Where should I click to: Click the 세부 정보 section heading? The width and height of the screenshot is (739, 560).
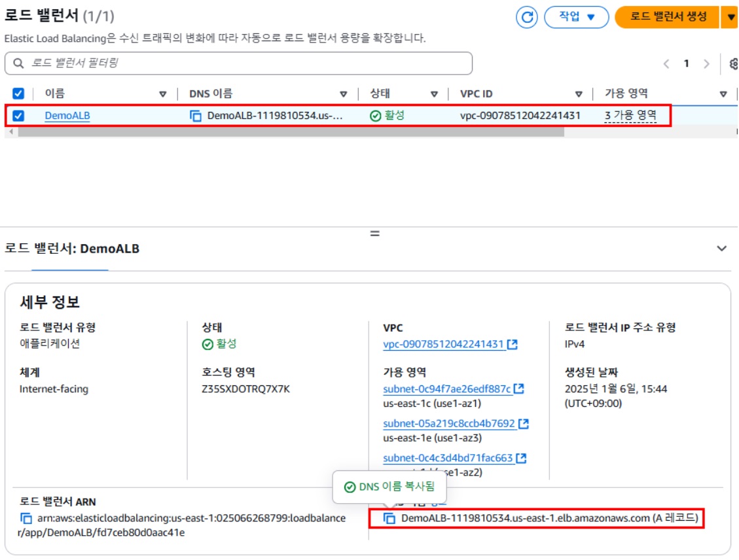pos(50,302)
